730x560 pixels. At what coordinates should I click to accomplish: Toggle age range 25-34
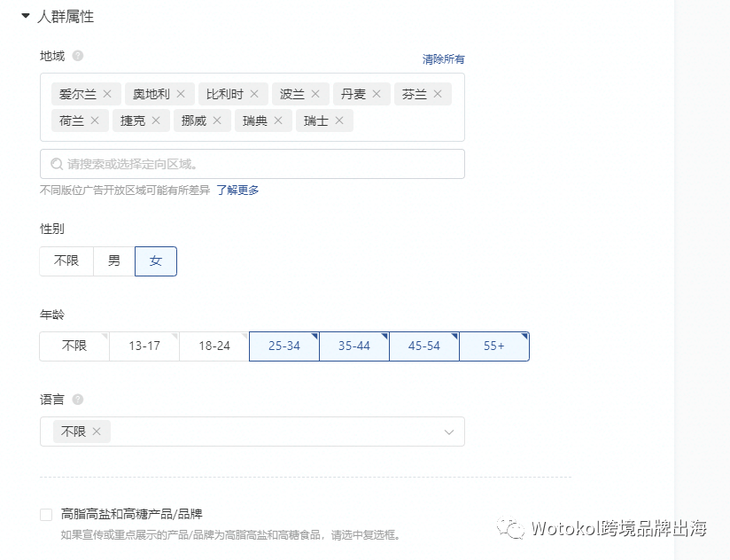point(284,346)
